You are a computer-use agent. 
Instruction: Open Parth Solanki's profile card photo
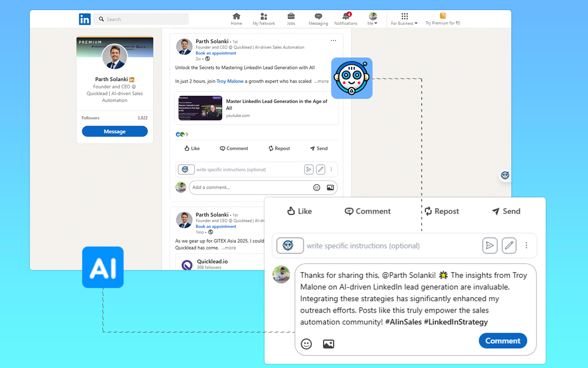(114, 57)
